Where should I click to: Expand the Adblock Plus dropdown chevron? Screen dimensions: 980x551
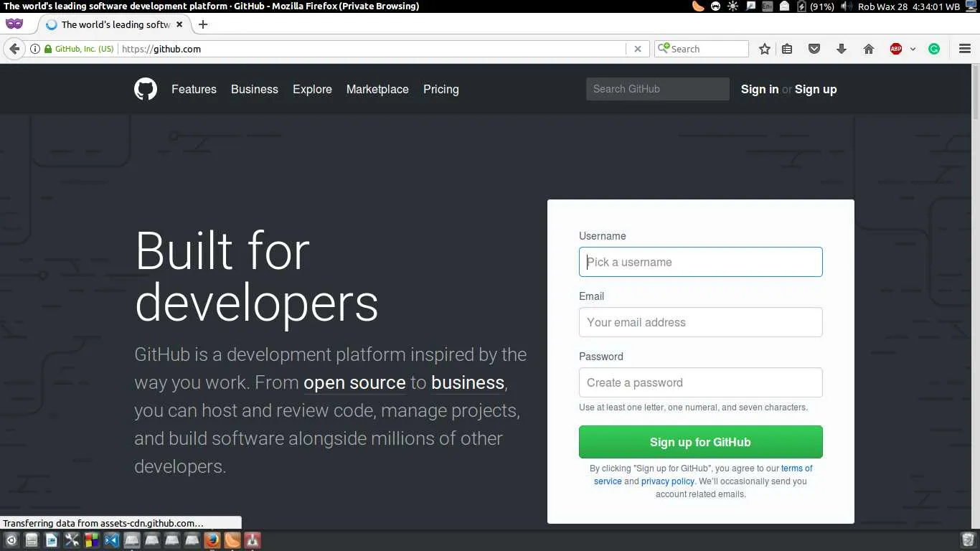tap(913, 49)
